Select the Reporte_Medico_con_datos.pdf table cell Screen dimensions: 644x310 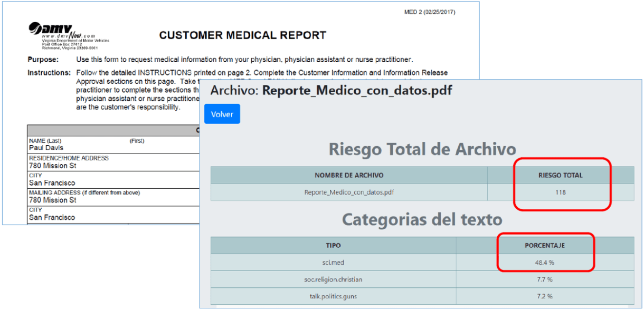349,192
